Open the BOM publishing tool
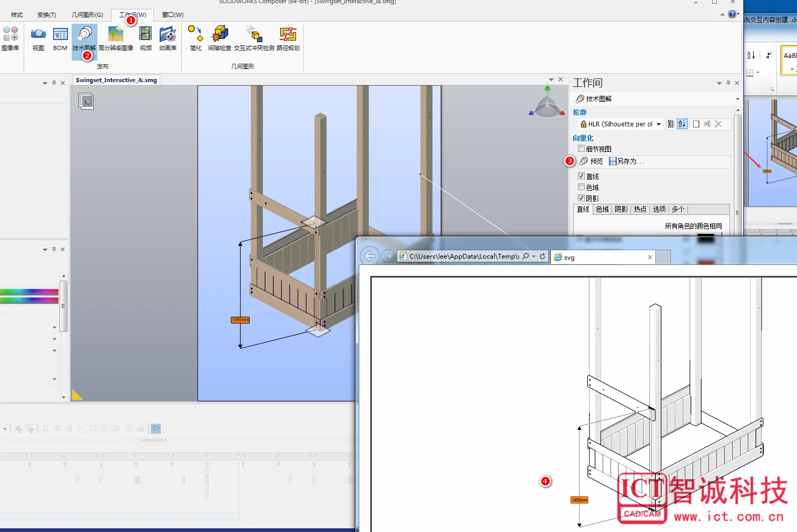 point(61,38)
